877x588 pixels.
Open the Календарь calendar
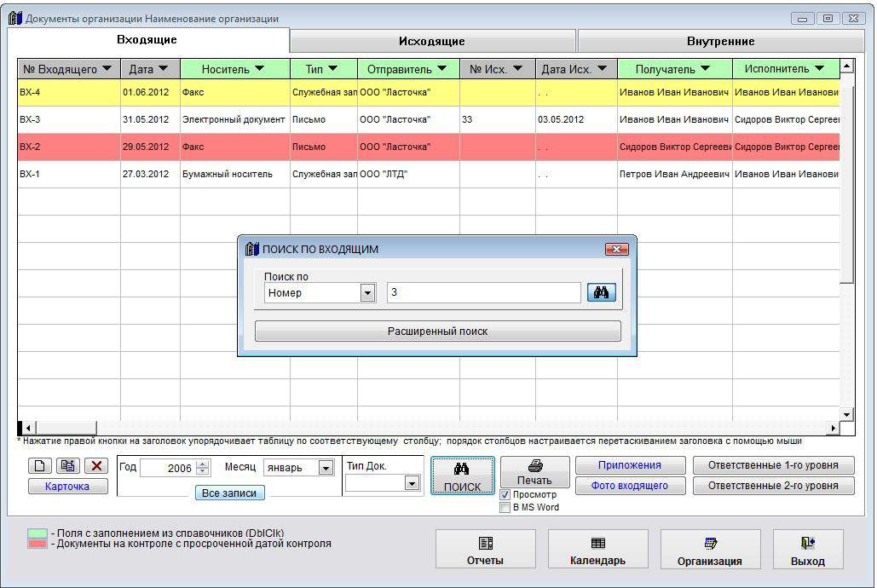(x=597, y=550)
